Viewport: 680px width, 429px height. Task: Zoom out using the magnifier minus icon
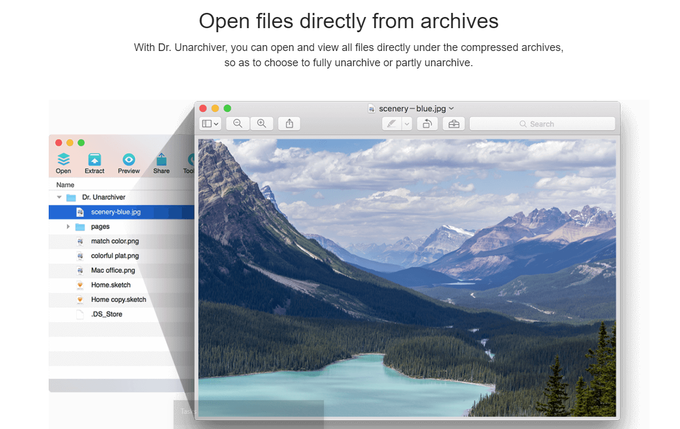click(238, 124)
